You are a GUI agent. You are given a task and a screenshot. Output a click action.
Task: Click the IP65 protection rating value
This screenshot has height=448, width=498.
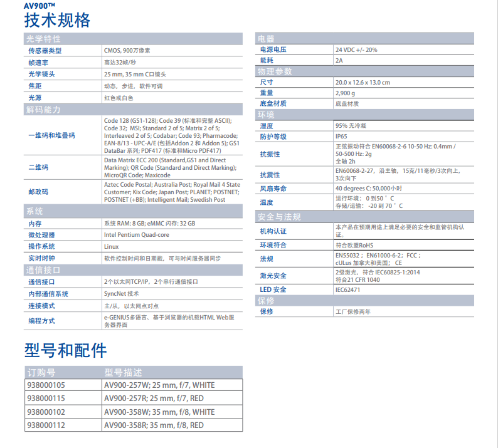341,137
